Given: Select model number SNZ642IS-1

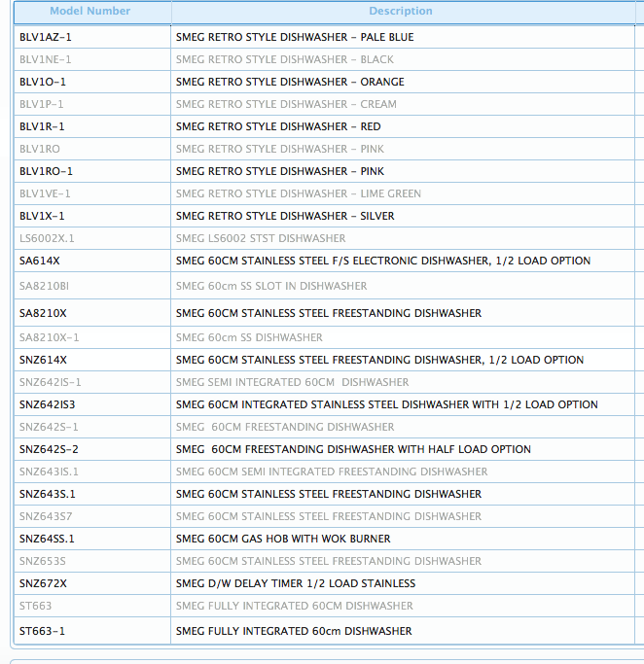Looking at the screenshot, I should (50, 383).
